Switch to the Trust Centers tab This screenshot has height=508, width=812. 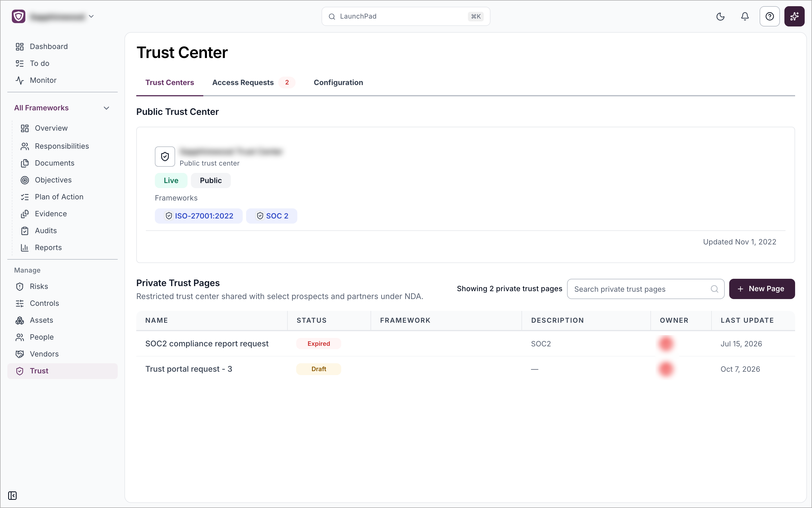170,83
